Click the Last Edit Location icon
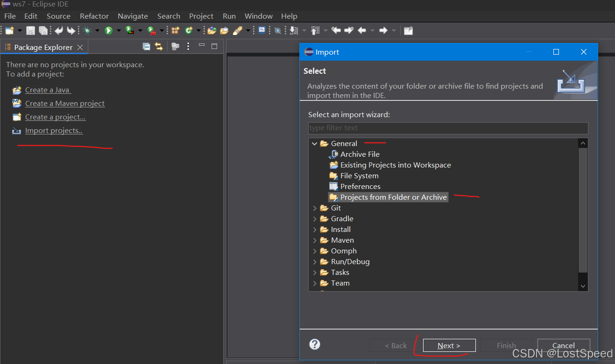 (336, 30)
